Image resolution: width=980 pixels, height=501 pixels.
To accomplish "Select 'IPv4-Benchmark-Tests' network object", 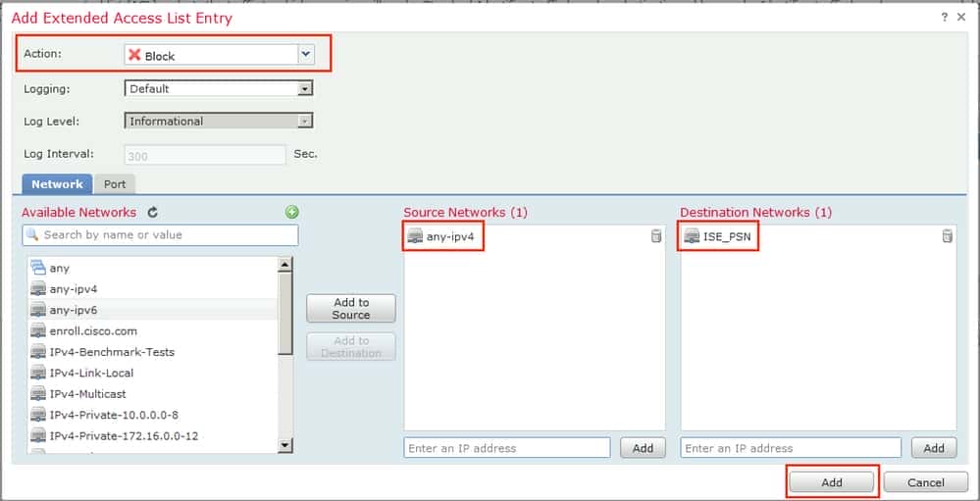I will [x=153, y=352].
